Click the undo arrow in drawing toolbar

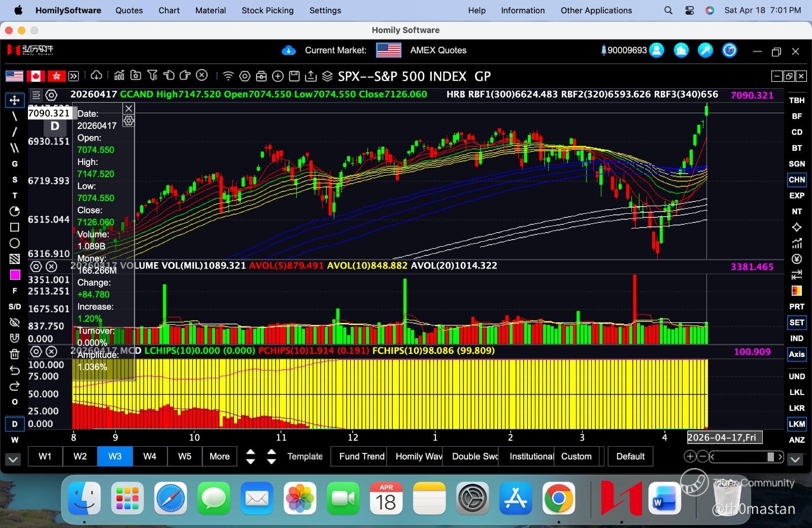(15, 370)
